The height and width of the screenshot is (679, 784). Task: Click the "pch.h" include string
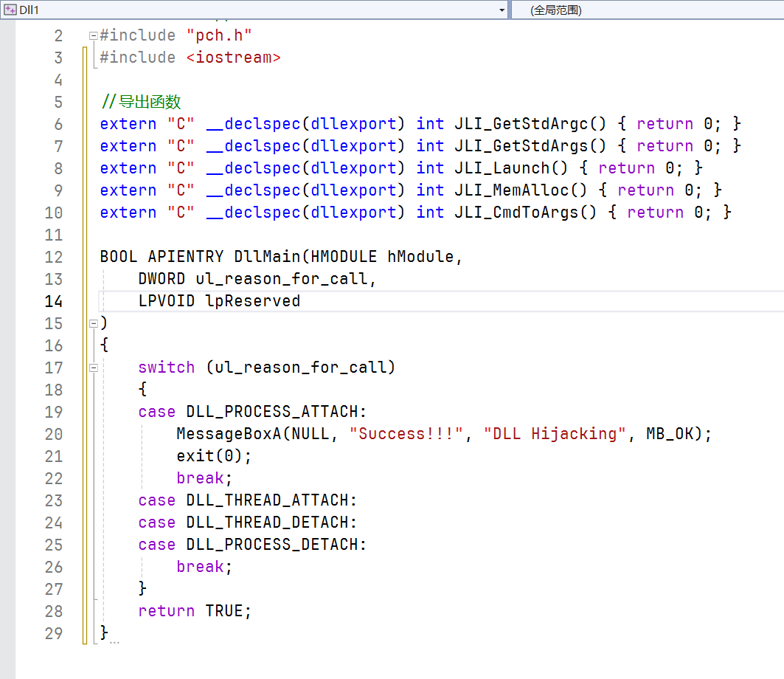[219, 35]
